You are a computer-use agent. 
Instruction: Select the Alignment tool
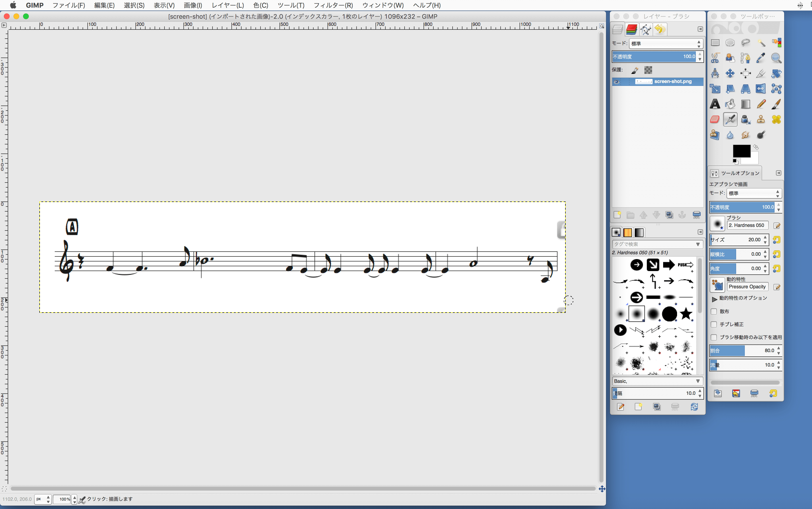point(746,73)
